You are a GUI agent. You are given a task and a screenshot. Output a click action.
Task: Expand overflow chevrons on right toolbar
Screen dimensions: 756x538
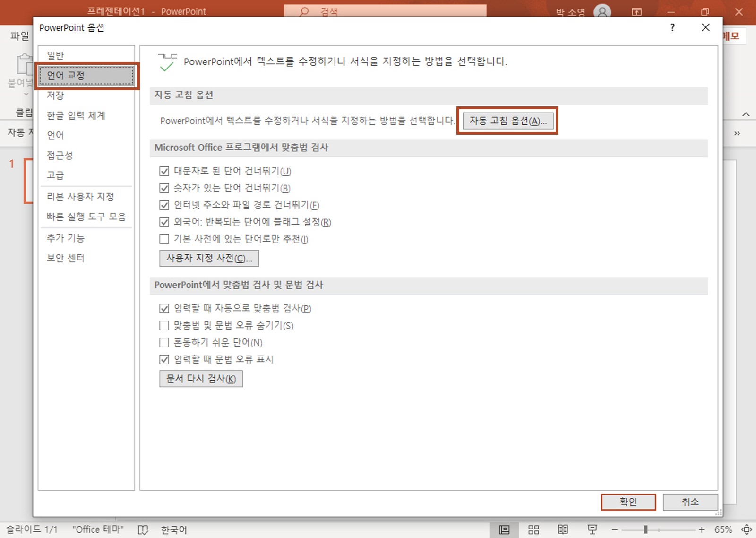[x=737, y=133]
